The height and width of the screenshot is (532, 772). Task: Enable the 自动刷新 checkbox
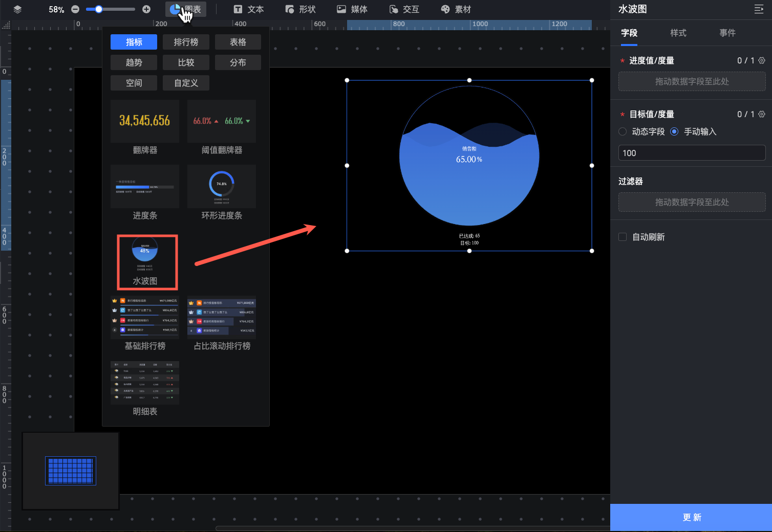tap(623, 237)
